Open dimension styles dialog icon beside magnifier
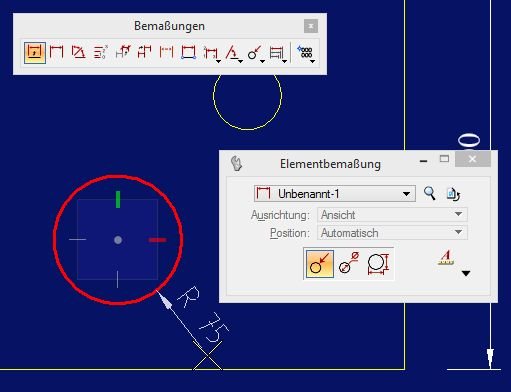The height and width of the screenshot is (392, 511). pos(453,194)
